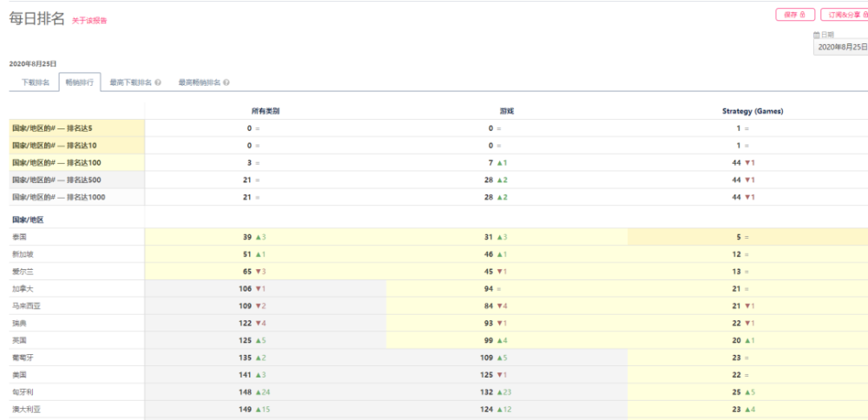Viewport: 868px width, 420px height.
Task: Click the 保存 button
Action: [795, 15]
